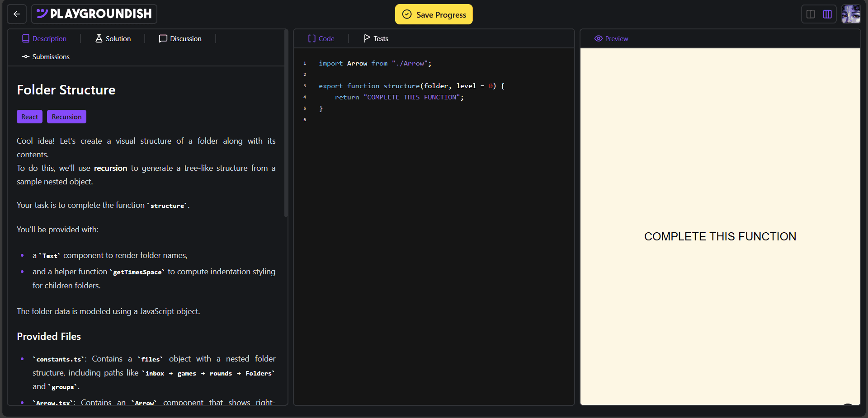868x418 pixels.
Task: Switch to the two-column layout
Action: coord(811,14)
